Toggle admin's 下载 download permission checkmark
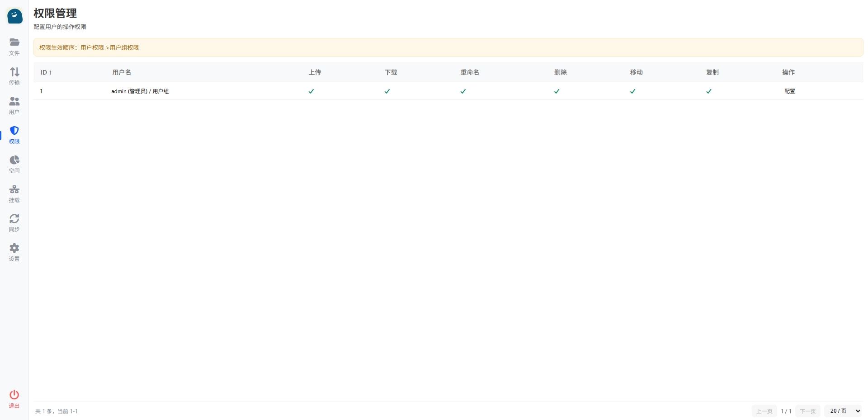Screen dimensions: 868x420 387,91
